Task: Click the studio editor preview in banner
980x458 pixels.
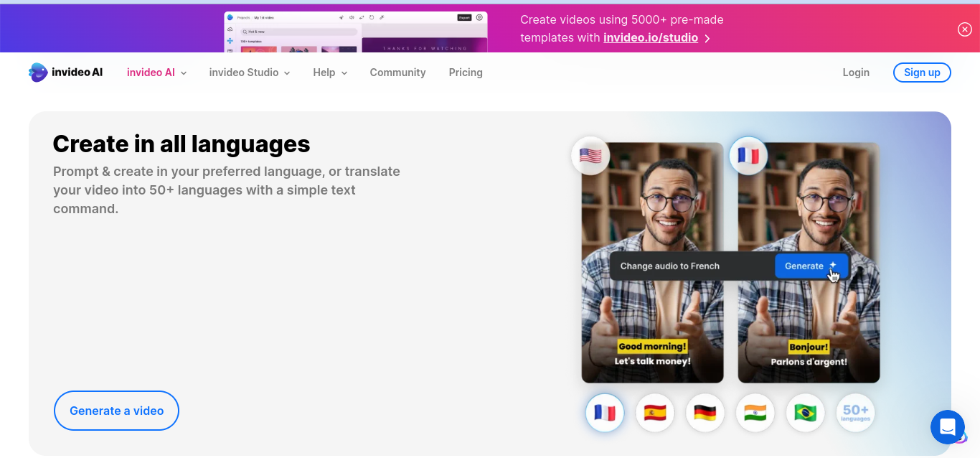Action: coord(356,32)
